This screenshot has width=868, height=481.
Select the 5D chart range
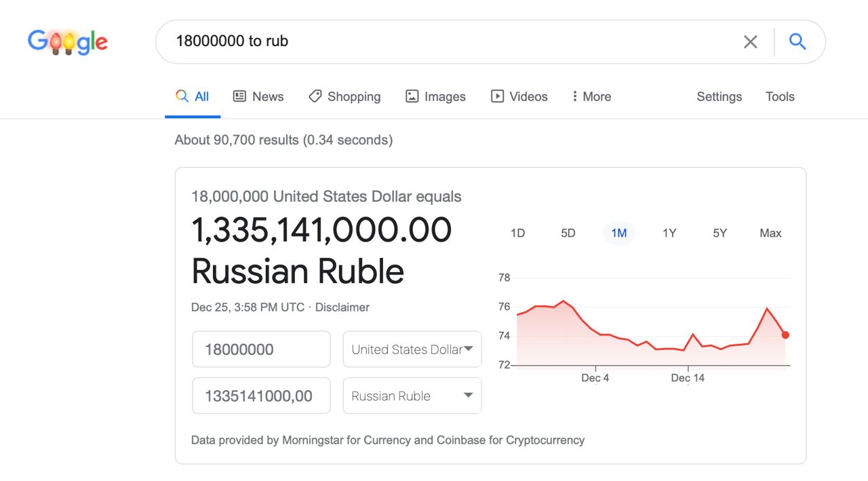[568, 233]
